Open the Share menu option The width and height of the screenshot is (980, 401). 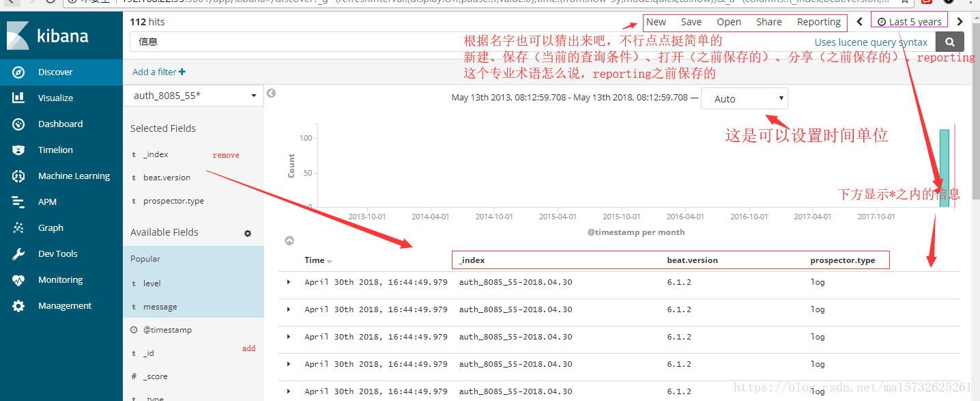tap(768, 21)
